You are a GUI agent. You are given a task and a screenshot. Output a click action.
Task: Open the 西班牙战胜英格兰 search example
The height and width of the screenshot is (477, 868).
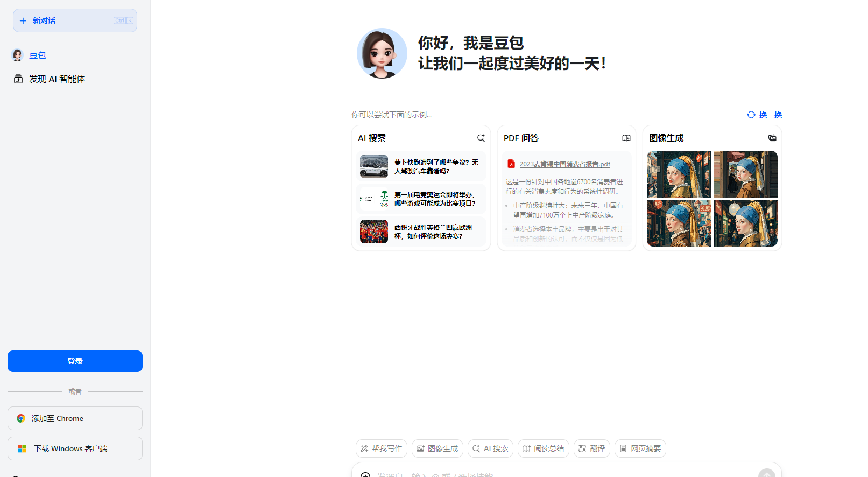point(421,232)
